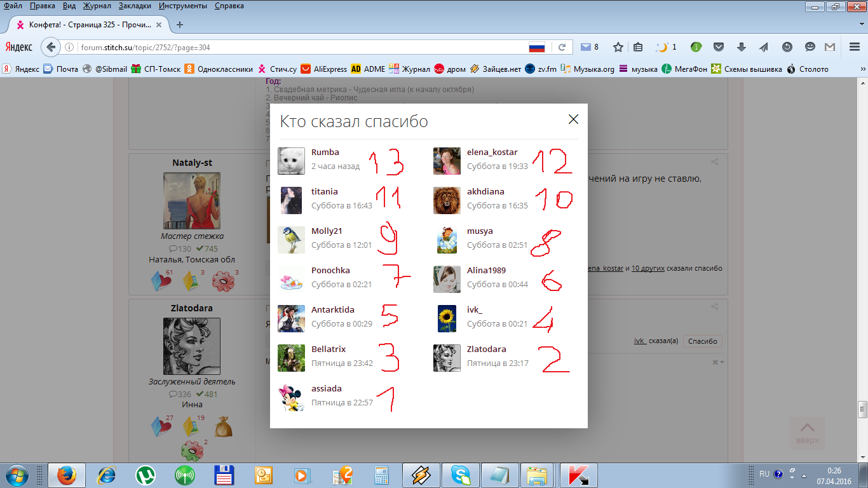Click the bookmark star icon in toolbar
This screenshot has width=868, height=488.
pos(618,47)
